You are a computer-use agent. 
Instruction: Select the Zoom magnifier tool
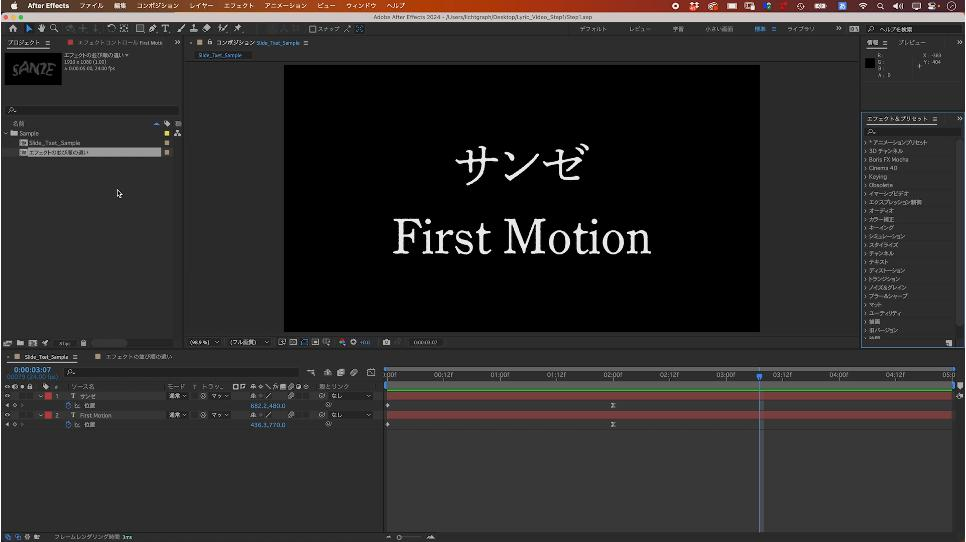[54, 28]
